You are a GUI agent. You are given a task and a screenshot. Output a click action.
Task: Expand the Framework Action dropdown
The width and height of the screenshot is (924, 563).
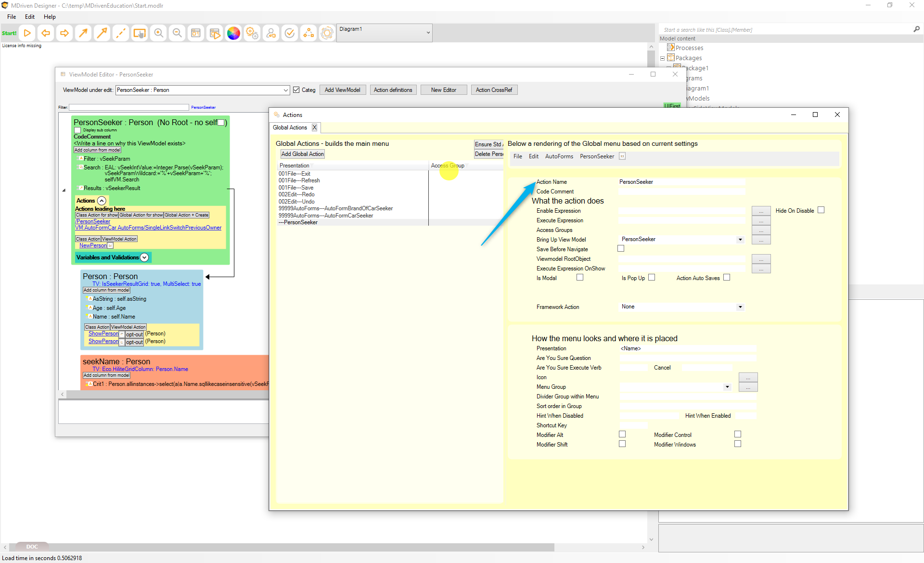click(740, 307)
